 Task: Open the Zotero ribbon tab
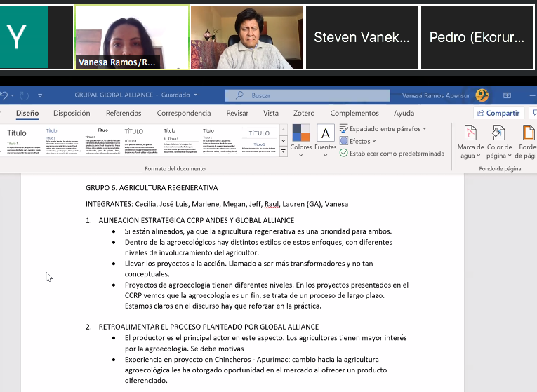[x=304, y=113]
